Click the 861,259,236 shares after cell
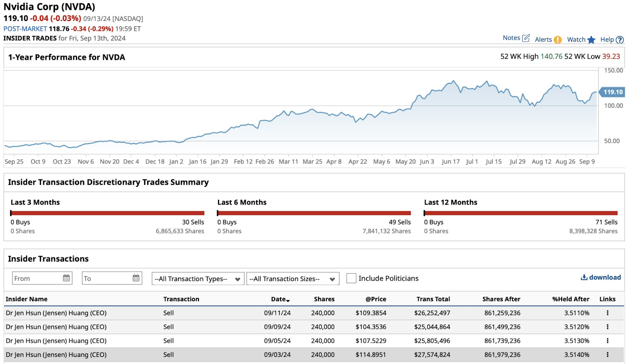The width and height of the screenshot is (633, 364). tap(502, 313)
